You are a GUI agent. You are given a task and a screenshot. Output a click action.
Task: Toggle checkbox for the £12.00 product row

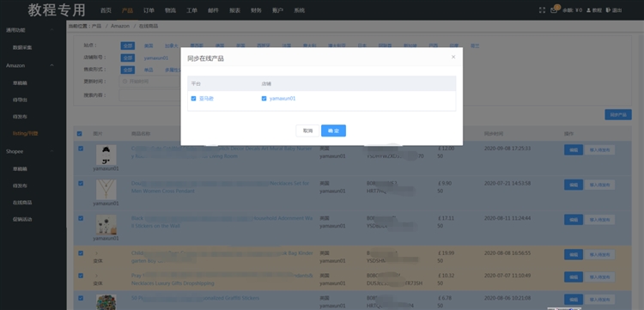pos(81,149)
